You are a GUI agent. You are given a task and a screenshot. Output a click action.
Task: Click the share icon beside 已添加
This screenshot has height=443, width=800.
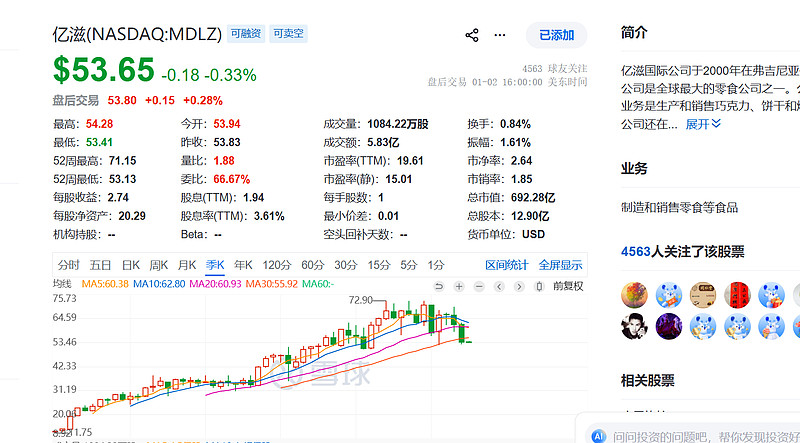[x=472, y=35]
